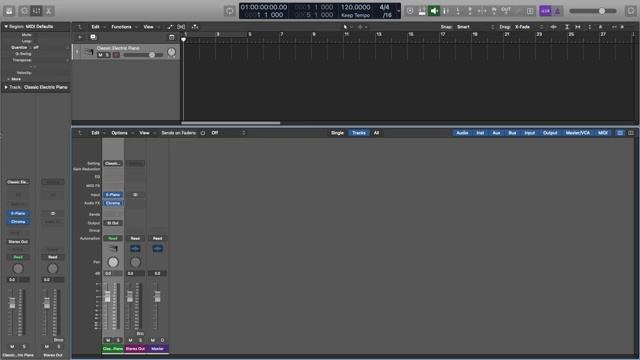The width and height of the screenshot is (640, 360).
Task: Toggle the Audio channel filter button
Action: point(462,133)
